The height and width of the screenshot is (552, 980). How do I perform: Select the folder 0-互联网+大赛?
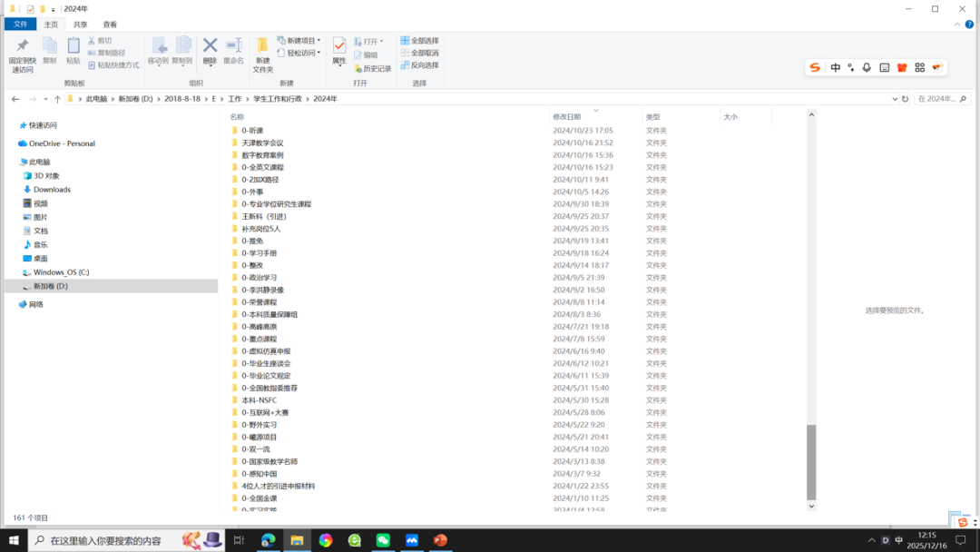coord(265,412)
